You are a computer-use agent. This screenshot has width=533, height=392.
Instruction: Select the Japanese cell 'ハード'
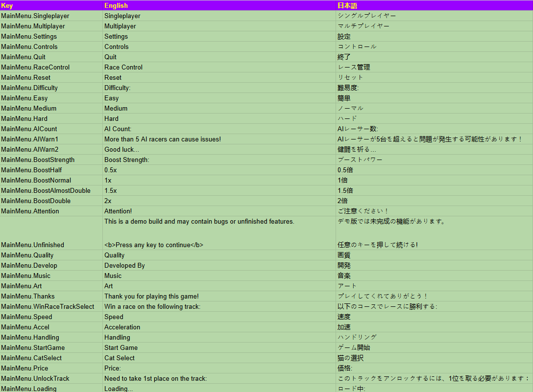[x=435, y=118]
